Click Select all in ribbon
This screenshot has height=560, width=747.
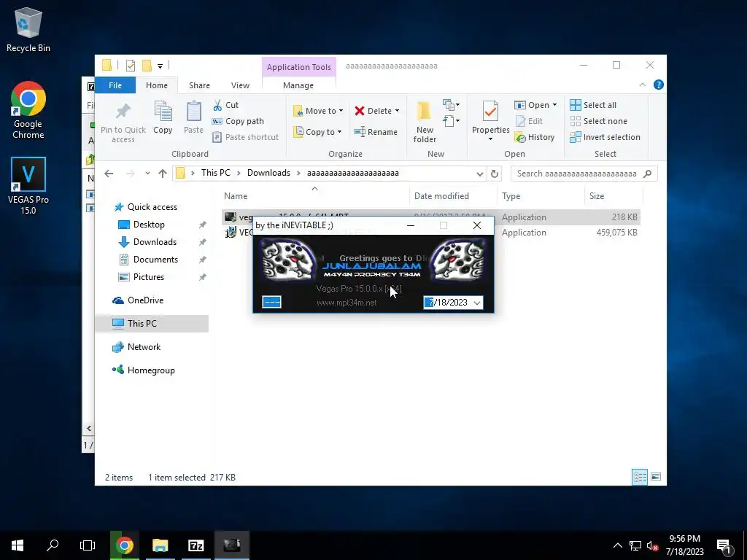click(593, 105)
